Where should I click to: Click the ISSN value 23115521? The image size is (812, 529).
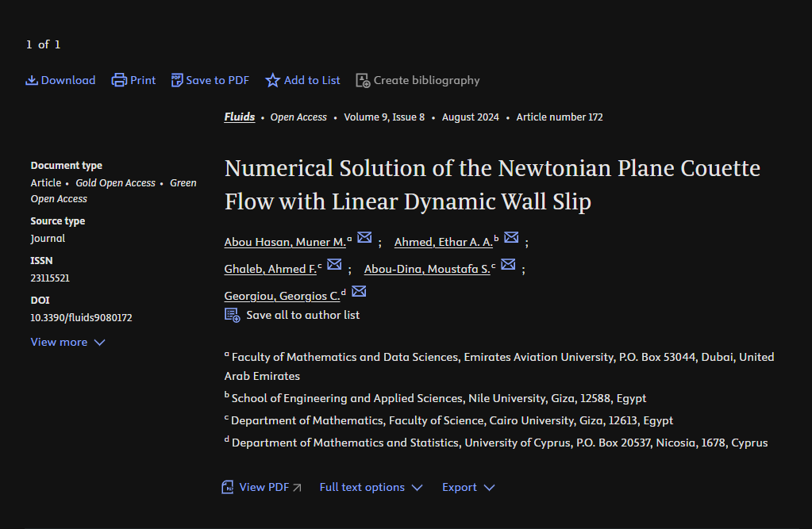pos(50,278)
